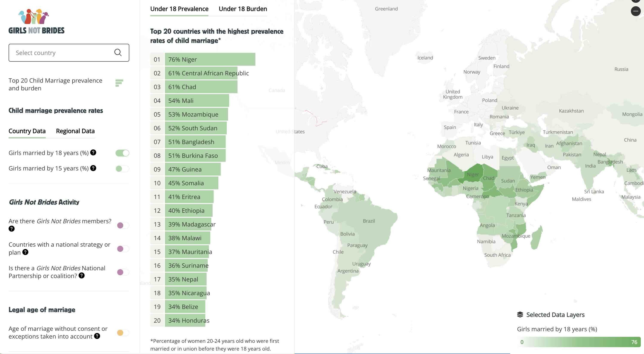This screenshot has height=354, width=644.
Task: Click the 53% Mozambique bar
Action: [196, 114]
